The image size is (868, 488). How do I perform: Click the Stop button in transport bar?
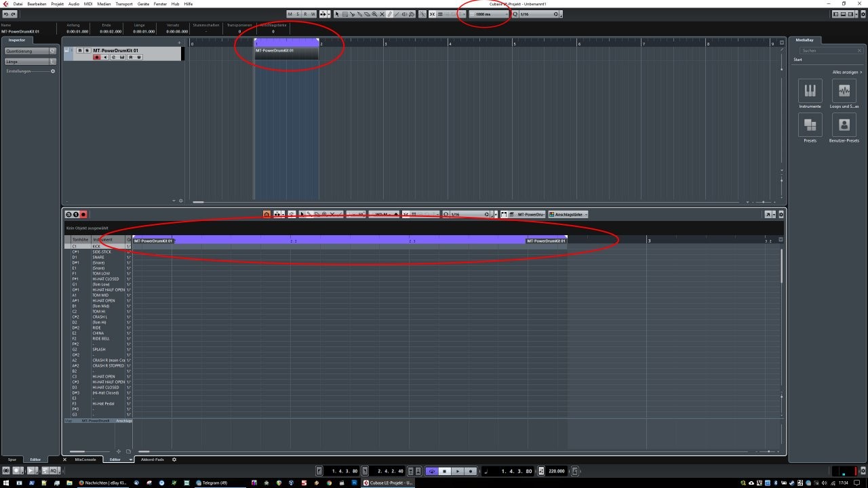pyautogui.click(x=445, y=471)
